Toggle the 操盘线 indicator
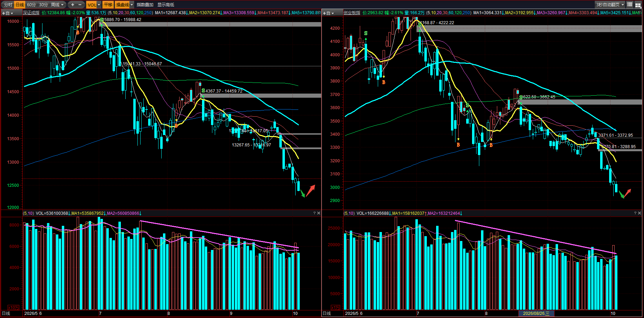This screenshot has height=318, width=644. coord(122,4)
